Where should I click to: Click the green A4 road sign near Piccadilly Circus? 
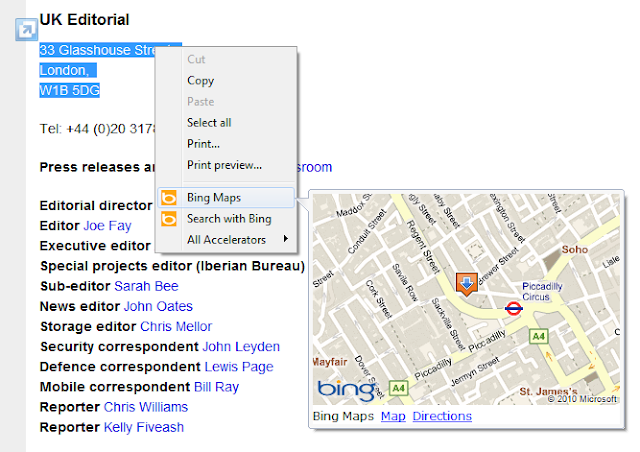click(x=538, y=336)
